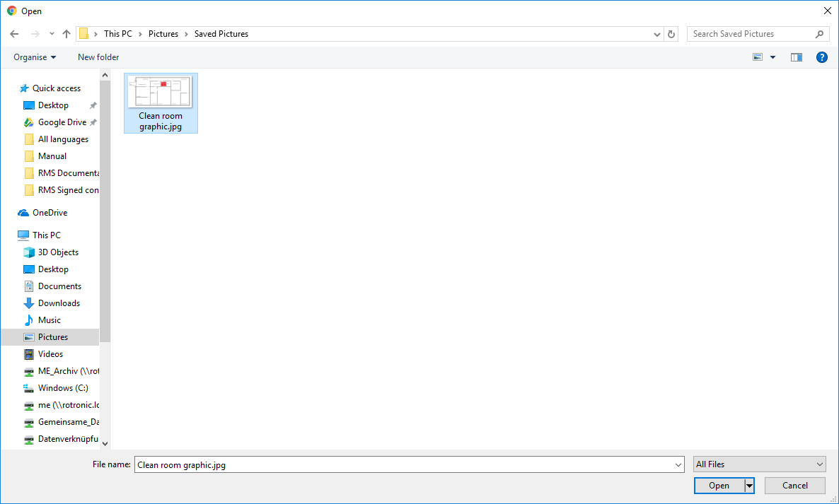Click the Open button
Screen dimensions: 839x504
(719, 486)
